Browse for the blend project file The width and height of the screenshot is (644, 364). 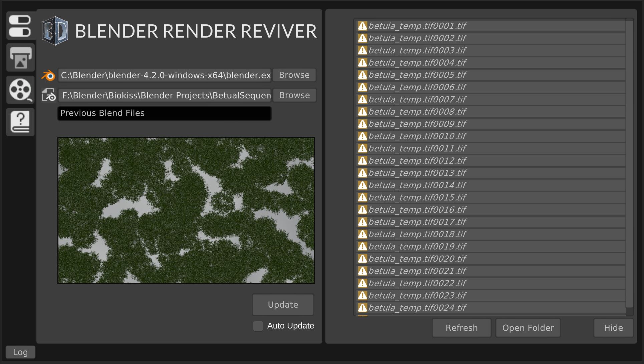(x=294, y=95)
